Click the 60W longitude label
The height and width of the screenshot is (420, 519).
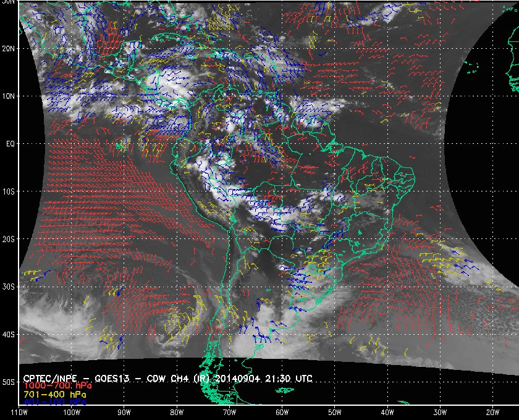pyautogui.click(x=282, y=413)
